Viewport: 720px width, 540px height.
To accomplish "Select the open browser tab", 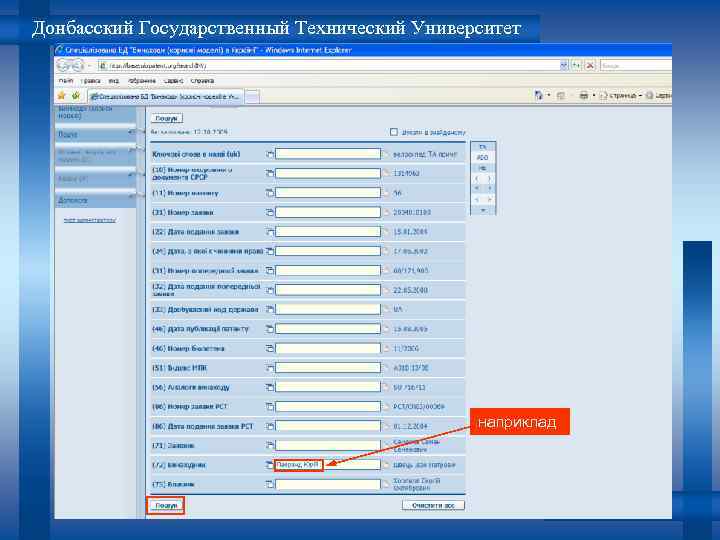I will [166, 96].
